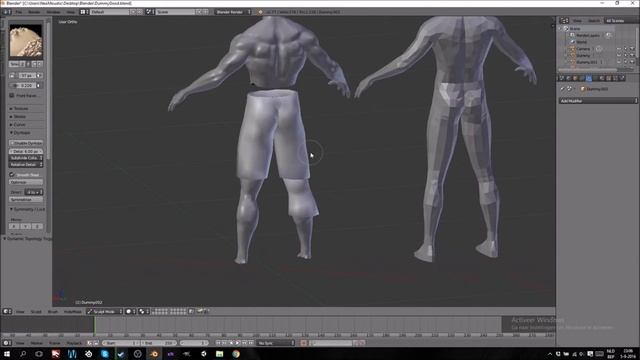640x360 pixels.
Task: Toggle Camera visibility eye in outliner
Action: 619,49
